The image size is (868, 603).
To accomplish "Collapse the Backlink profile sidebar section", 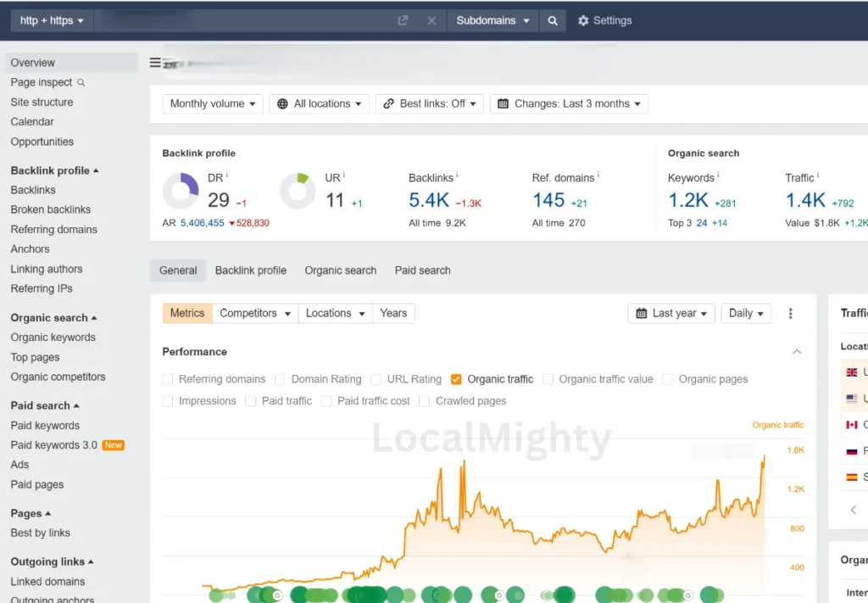I will 54,170.
